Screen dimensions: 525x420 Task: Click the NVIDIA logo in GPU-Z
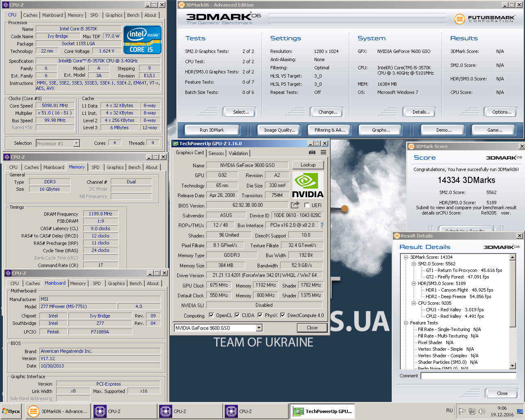[x=308, y=185]
